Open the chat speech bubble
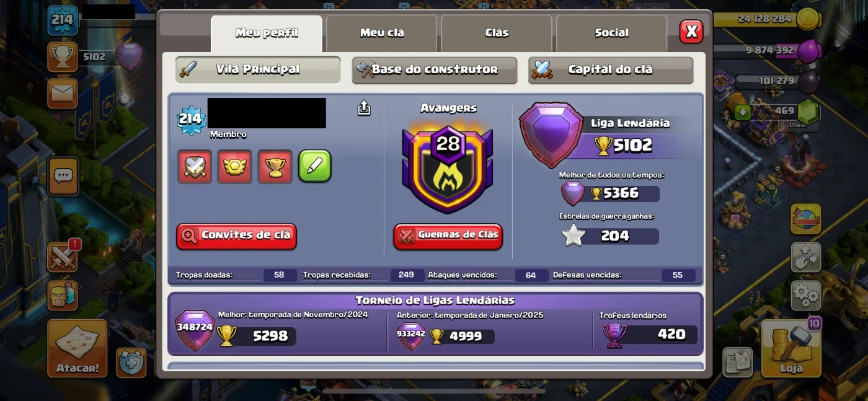 63,176
